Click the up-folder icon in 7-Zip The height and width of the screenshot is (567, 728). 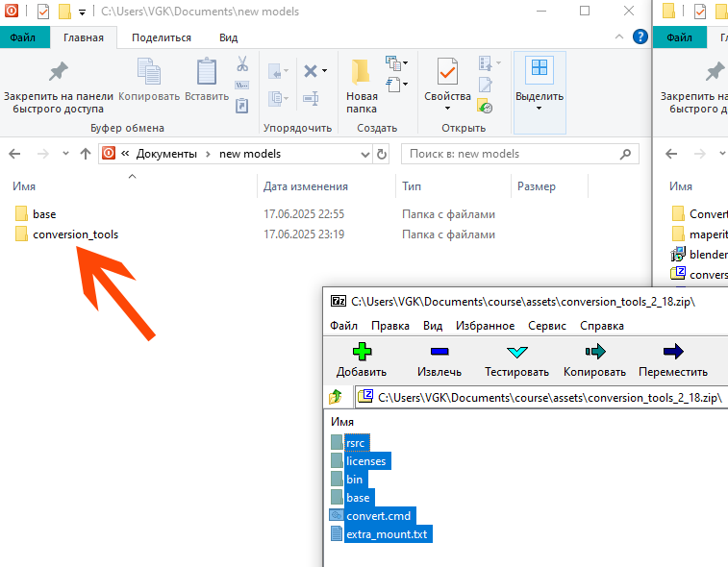[x=336, y=397]
